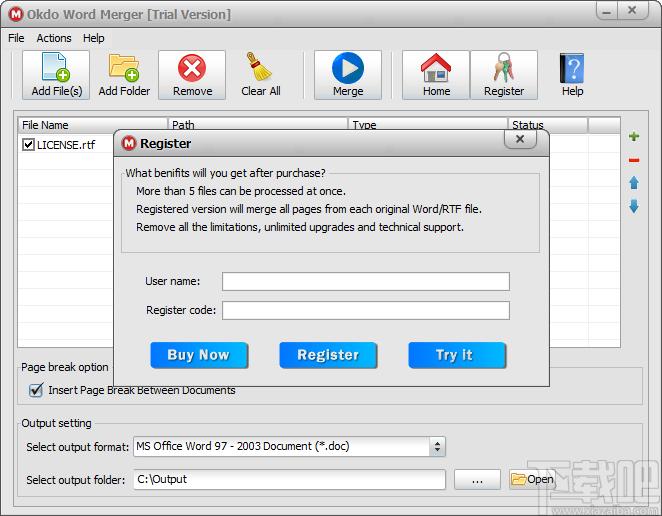
Task: Open the File menu
Action: coord(16,38)
